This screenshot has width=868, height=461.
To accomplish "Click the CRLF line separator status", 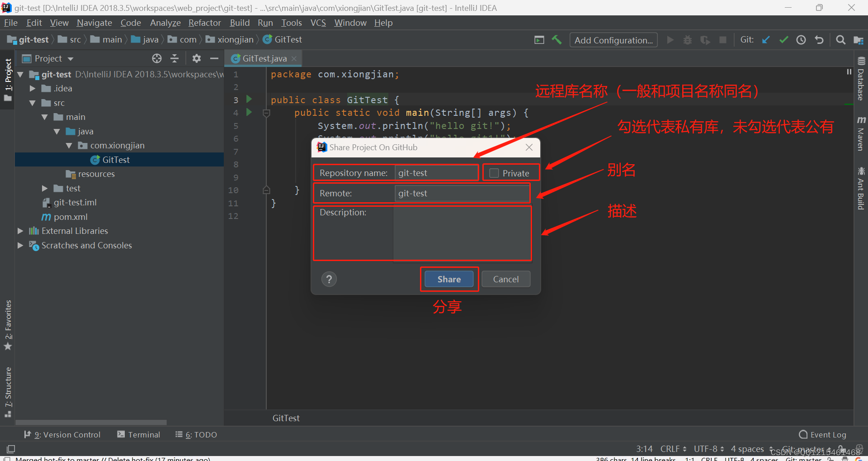I will [x=673, y=449].
